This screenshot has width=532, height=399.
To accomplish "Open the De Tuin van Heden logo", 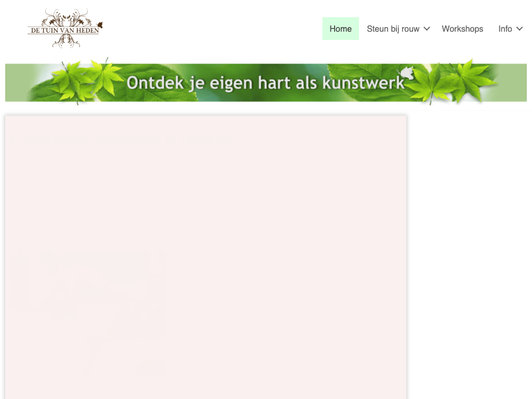I will pos(65,29).
